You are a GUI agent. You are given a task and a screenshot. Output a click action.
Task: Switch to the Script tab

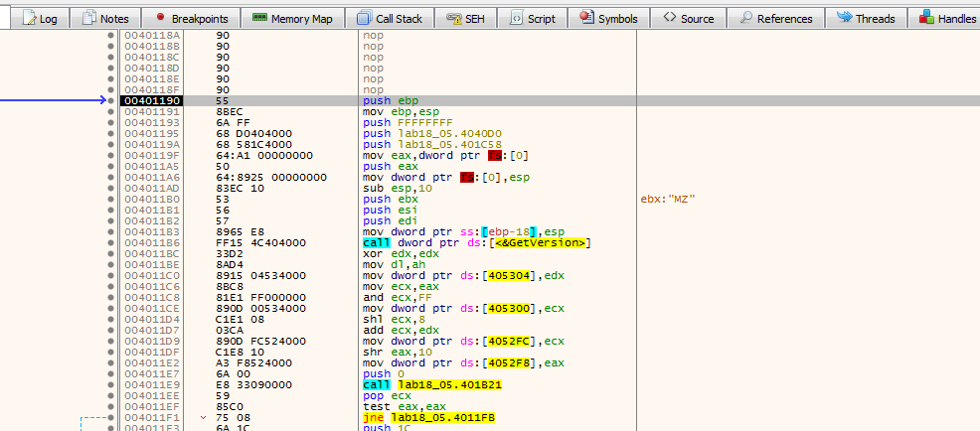point(533,19)
